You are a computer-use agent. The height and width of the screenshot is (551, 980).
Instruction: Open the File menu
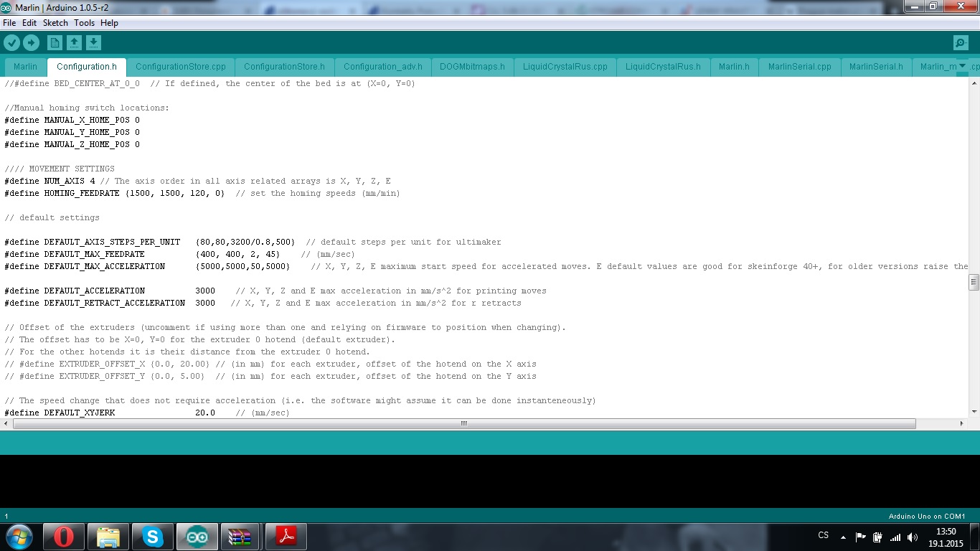(x=9, y=23)
